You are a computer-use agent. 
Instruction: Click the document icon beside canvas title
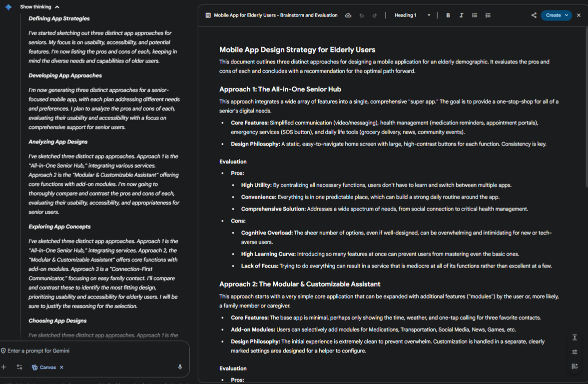click(x=208, y=15)
